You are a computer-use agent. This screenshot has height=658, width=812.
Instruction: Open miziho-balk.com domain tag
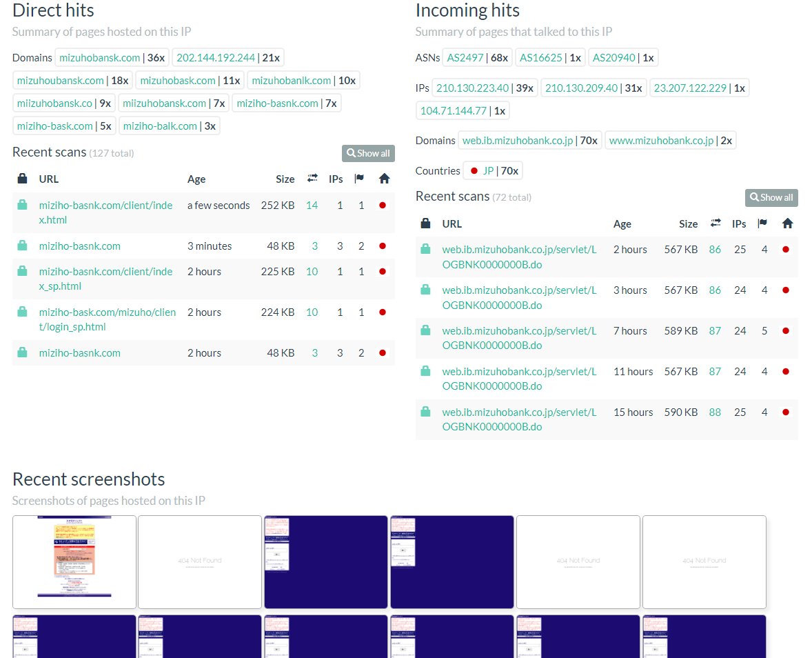point(161,126)
